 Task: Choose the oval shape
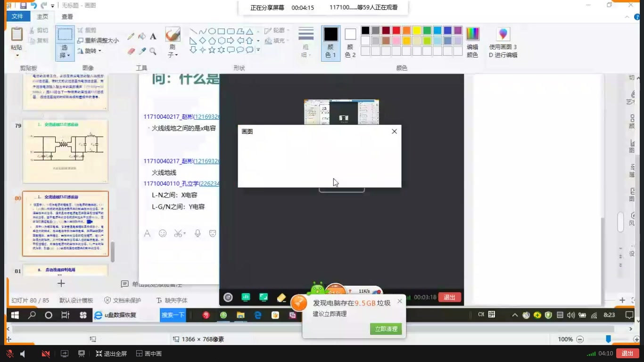[x=212, y=32]
